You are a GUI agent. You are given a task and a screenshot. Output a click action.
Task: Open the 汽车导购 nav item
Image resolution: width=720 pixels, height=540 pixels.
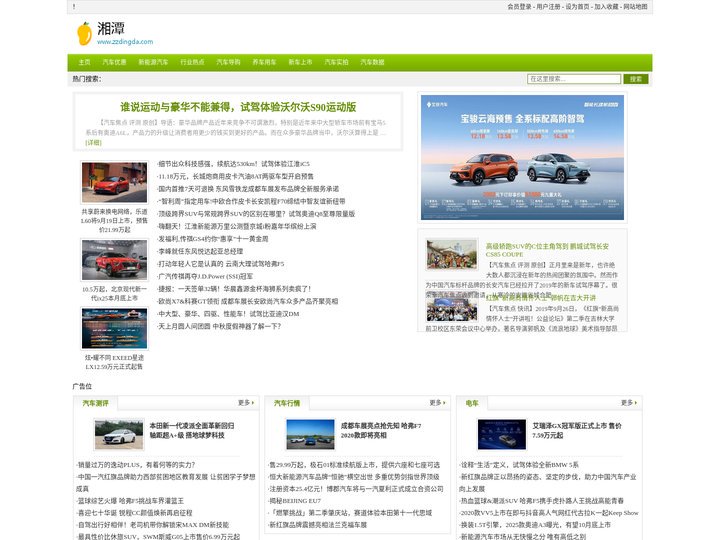coord(228,62)
